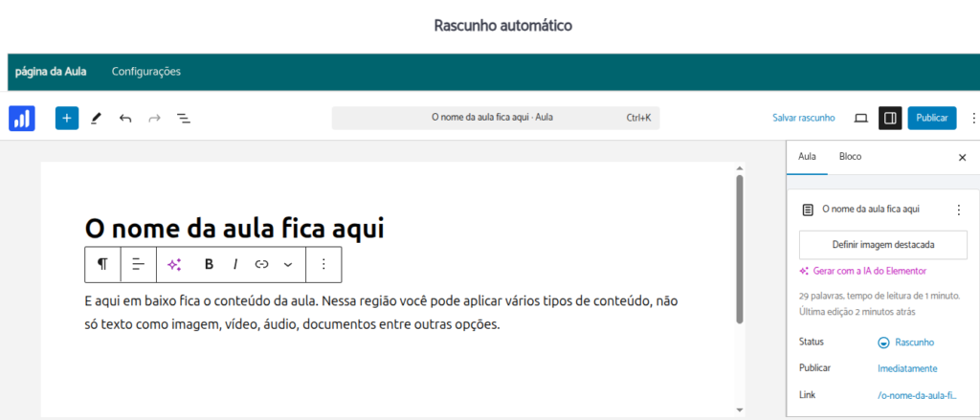
Task: Open block options three-dot menu
Action: pyautogui.click(x=323, y=264)
